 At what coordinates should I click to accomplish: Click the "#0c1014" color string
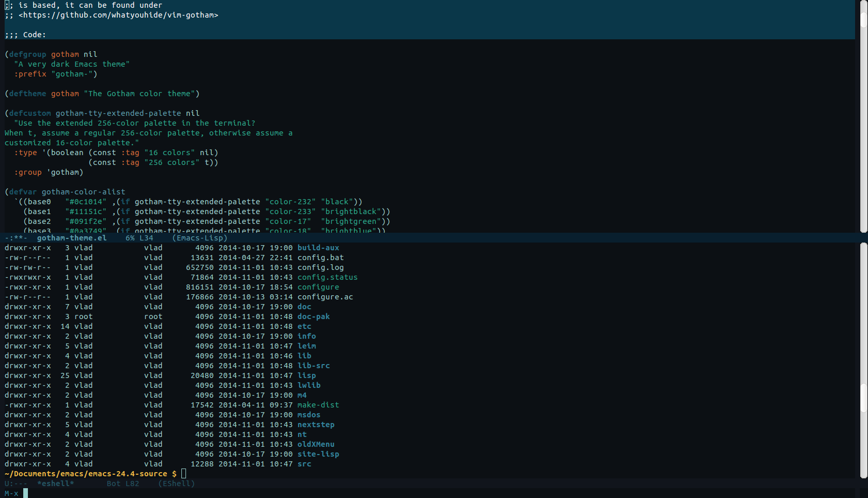(86, 202)
